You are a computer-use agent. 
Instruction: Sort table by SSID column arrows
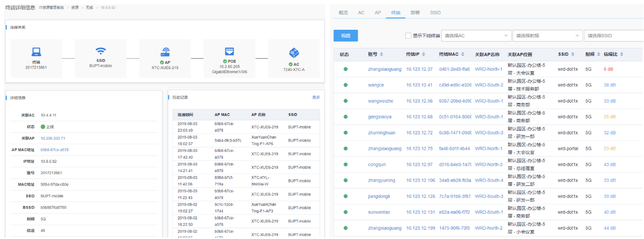[574, 55]
